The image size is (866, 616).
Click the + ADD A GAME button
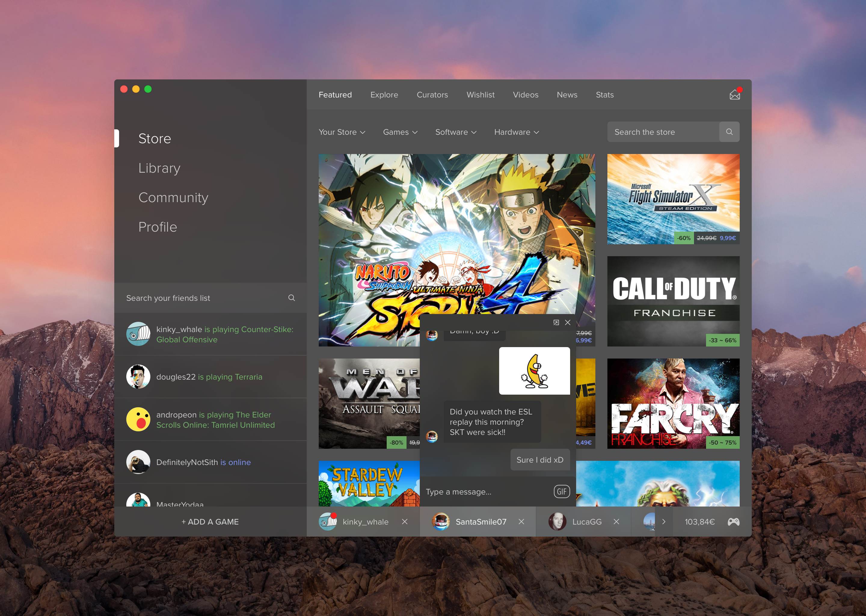pyautogui.click(x=210, y=522)
